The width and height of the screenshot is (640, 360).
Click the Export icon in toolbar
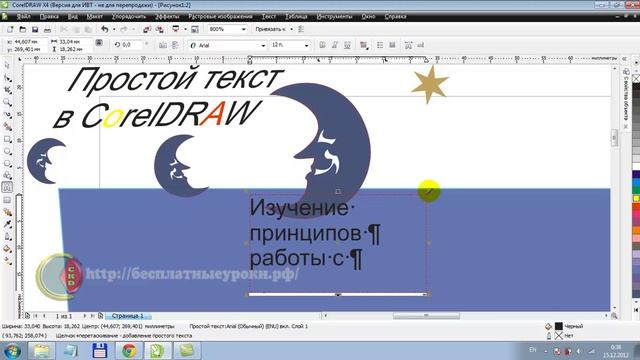(160, 29)
